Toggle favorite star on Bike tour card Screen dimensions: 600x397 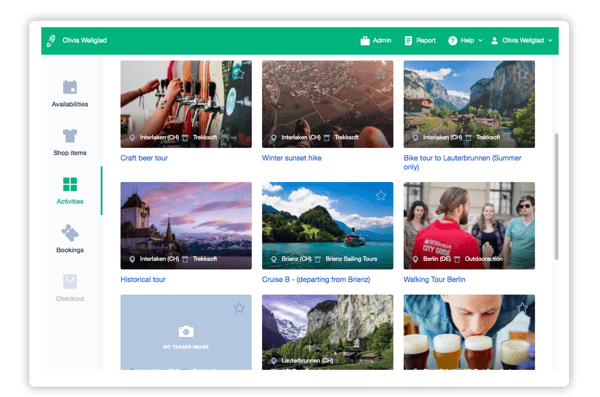[523, 74]
